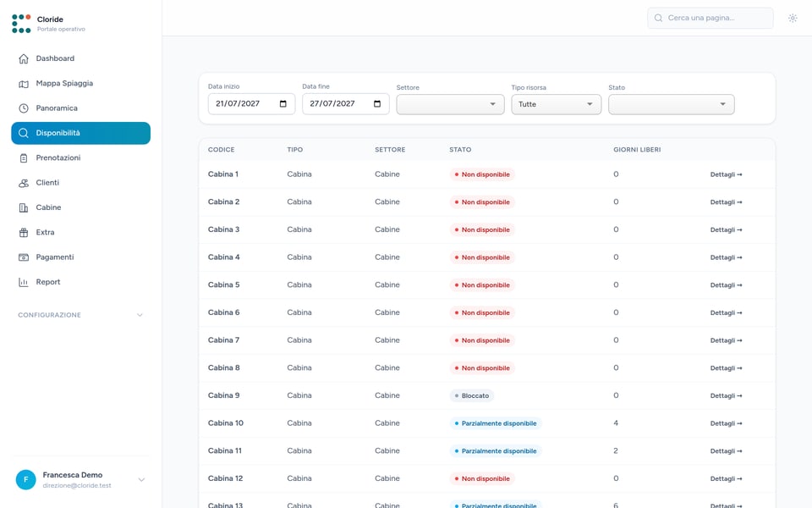This screenshot has width=812, height=508.
Task: Click the Clienti people icon
Action: click(24, 183)
